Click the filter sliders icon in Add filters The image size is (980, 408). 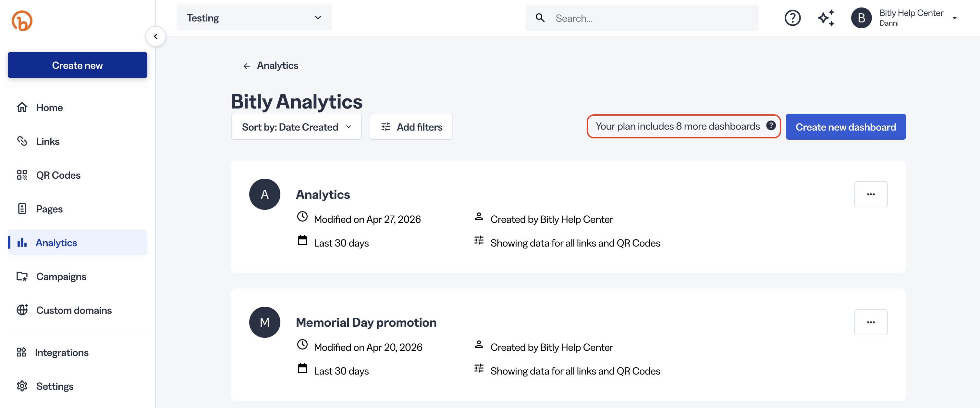pos(386,127)
